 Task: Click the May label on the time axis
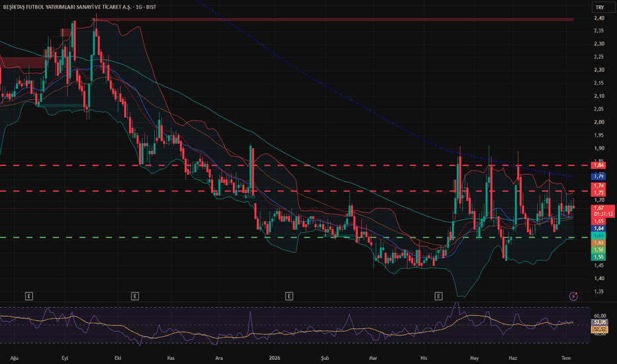[474, 358]
